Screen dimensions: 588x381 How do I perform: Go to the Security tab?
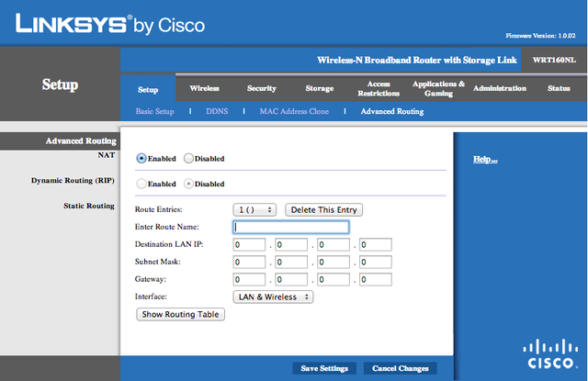point(261,88)
